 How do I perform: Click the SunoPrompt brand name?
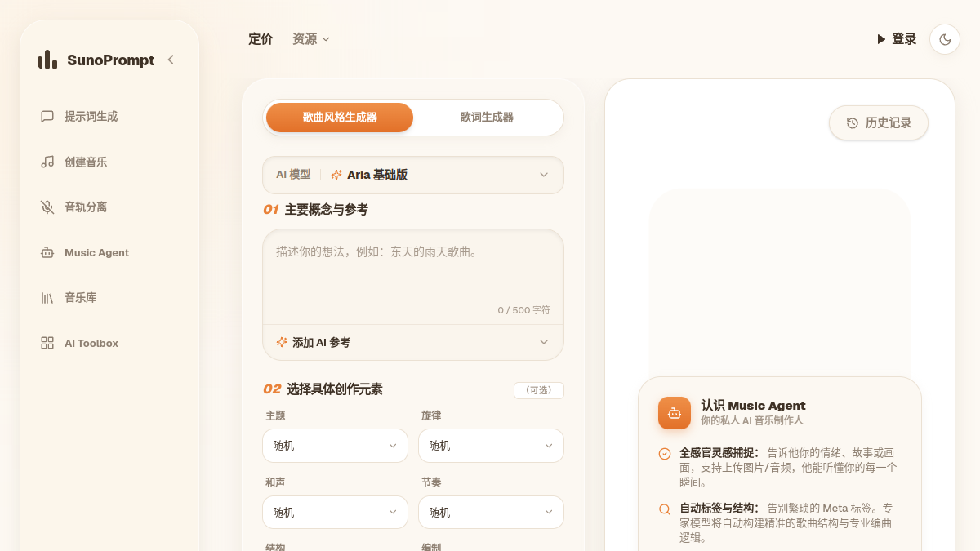pyautogui.click(x=110, y=60)
